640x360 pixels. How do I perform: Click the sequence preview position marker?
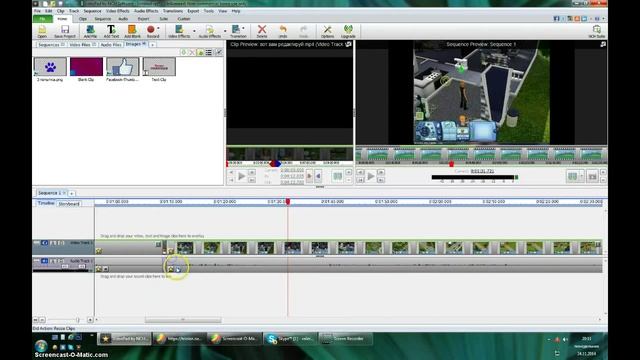click(451, 164)
